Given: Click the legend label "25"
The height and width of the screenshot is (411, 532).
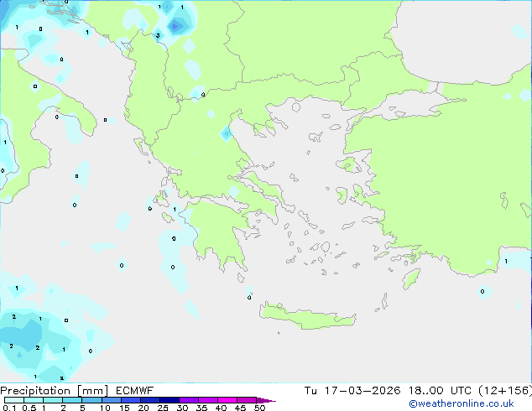Looking at the screenshot, I should pyautogui.click(x=163, y=408).
